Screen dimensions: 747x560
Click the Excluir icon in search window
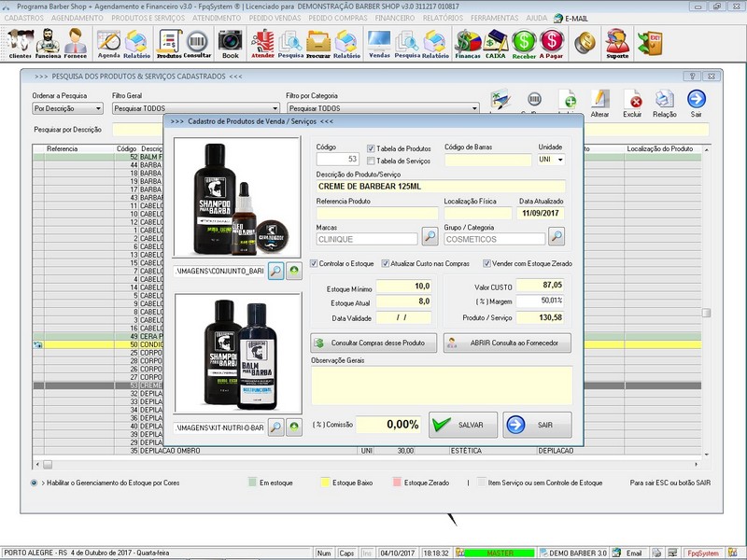(632, 104)
